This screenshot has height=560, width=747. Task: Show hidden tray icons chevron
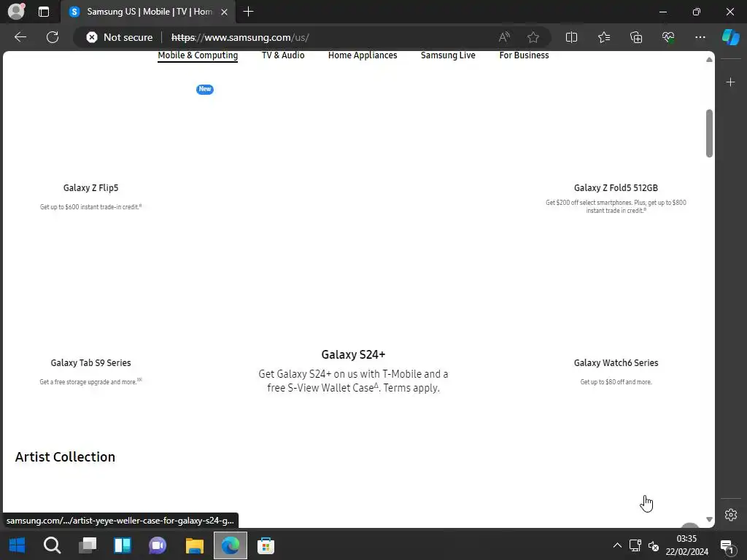pos(617,545)
